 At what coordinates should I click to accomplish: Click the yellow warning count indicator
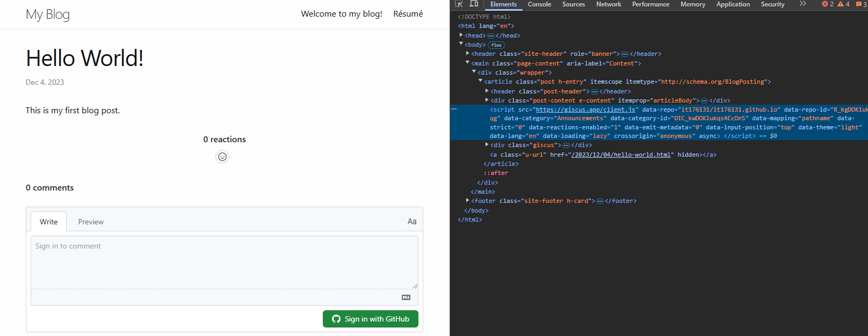843,4
